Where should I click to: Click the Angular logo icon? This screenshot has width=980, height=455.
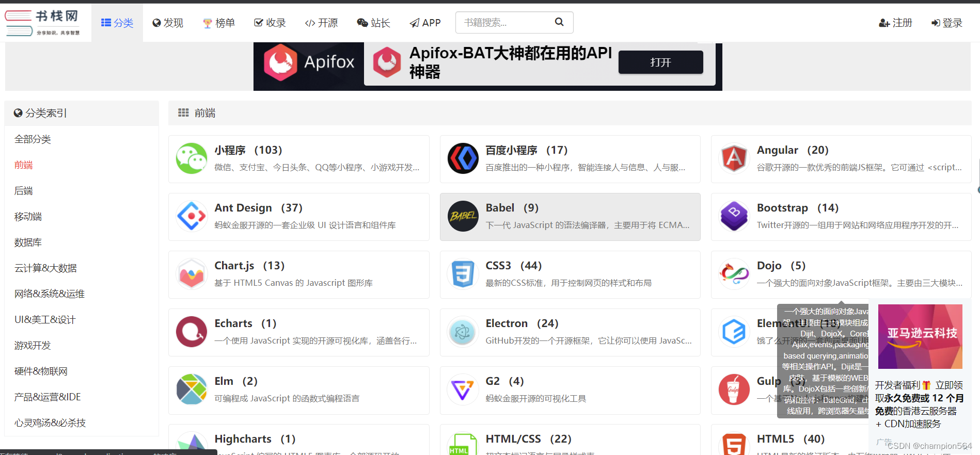click(734, 158)
